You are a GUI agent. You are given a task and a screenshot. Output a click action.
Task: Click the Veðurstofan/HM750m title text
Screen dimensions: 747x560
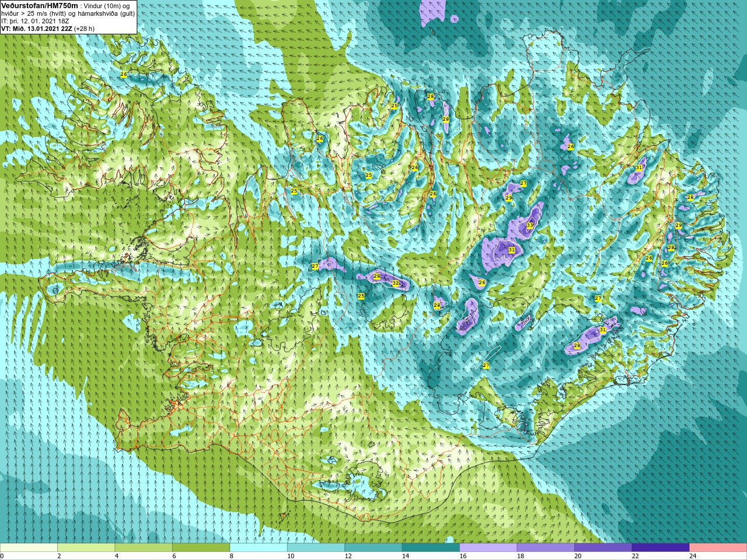click(40, 5)
